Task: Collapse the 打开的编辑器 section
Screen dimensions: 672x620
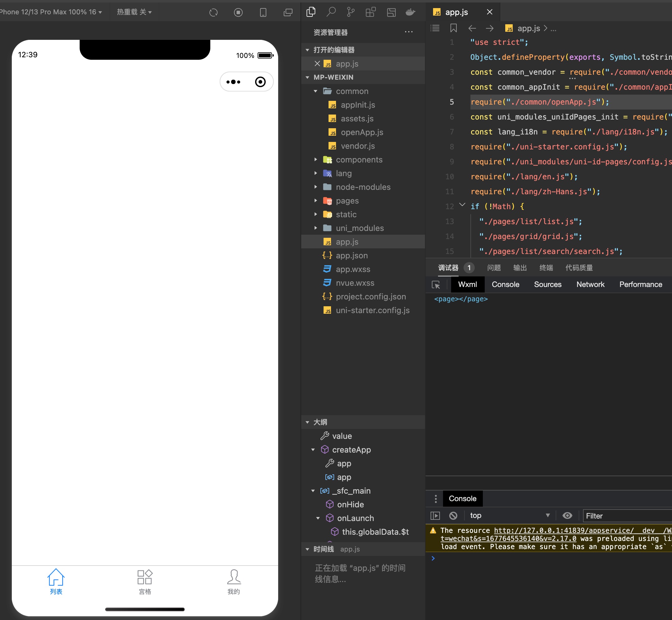Action: click(x=307, y=50)
